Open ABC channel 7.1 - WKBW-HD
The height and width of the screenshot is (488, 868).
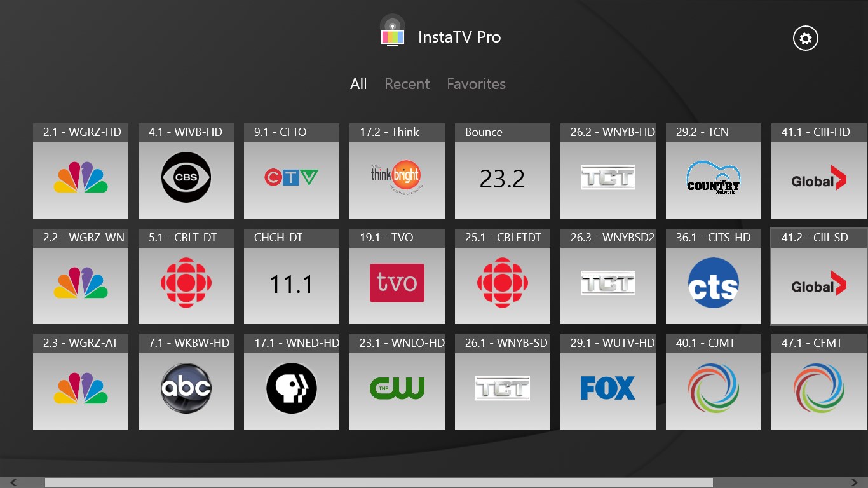pyautogui.click(x=186, y=382)
